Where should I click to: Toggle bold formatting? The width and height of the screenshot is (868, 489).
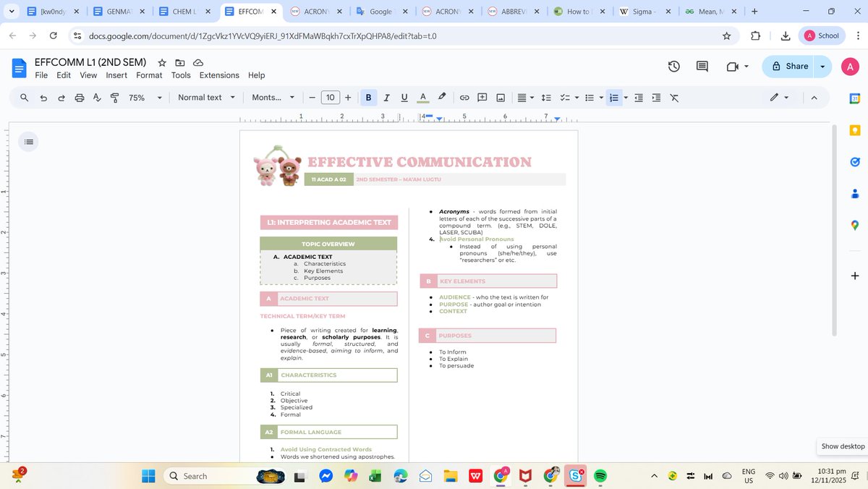368,97
